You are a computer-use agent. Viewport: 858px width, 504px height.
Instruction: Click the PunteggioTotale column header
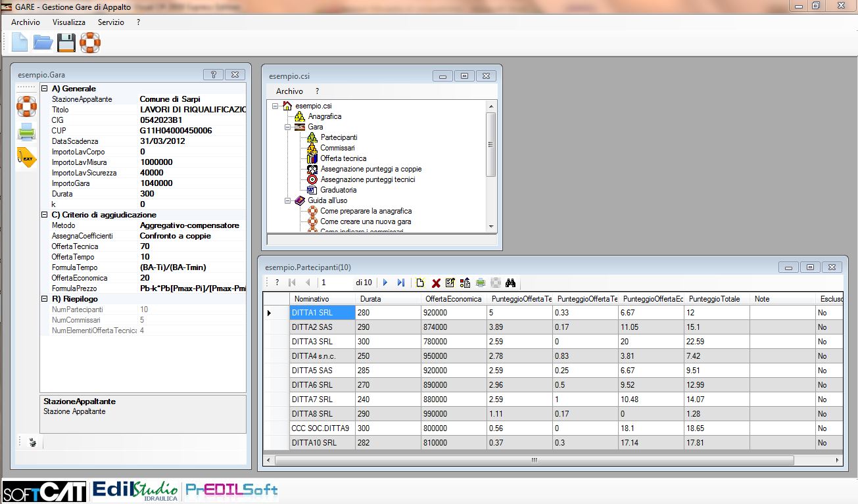pyautogui.click(x=717, y=299)
